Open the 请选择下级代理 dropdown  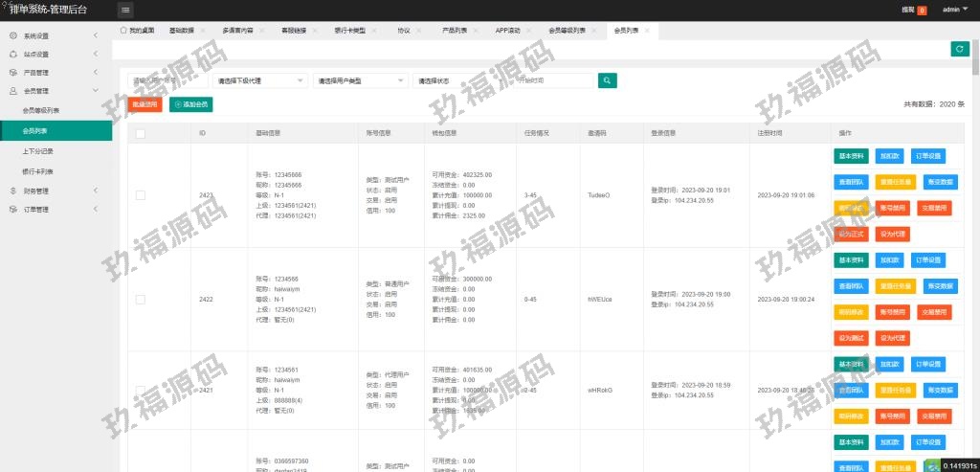[x=260, y=81]
